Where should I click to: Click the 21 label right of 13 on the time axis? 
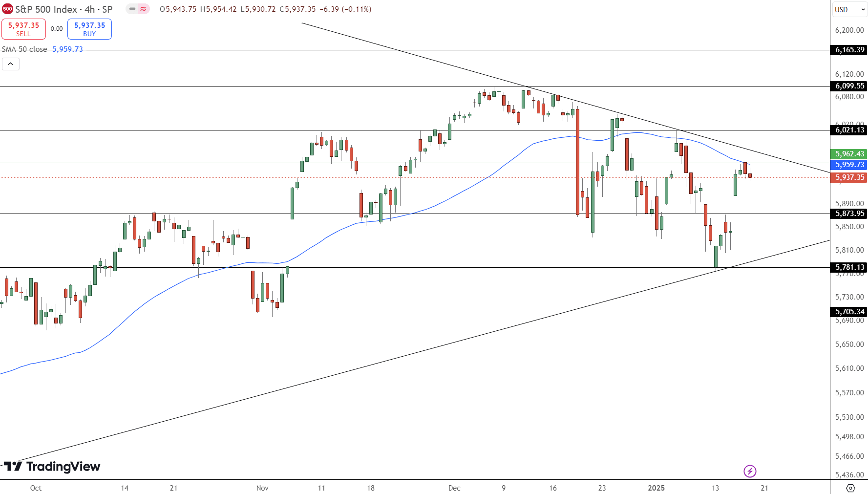coord(764,488)
